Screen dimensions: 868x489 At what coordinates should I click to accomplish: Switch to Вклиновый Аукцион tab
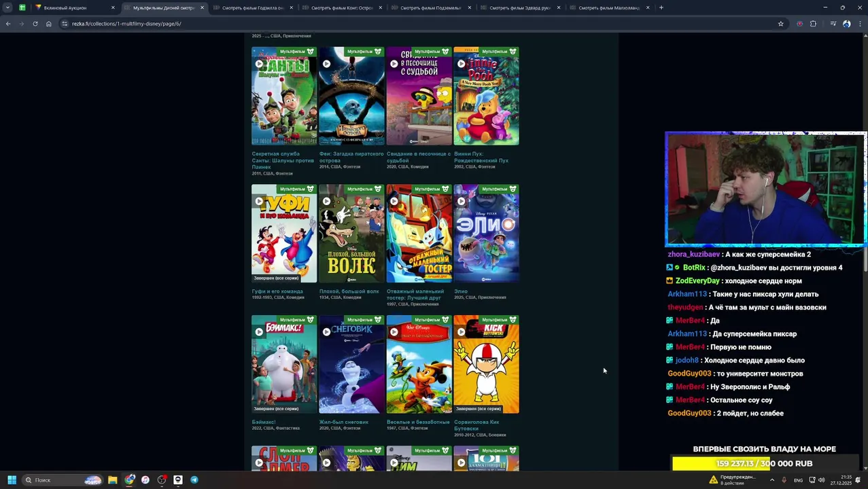point(75,7)
